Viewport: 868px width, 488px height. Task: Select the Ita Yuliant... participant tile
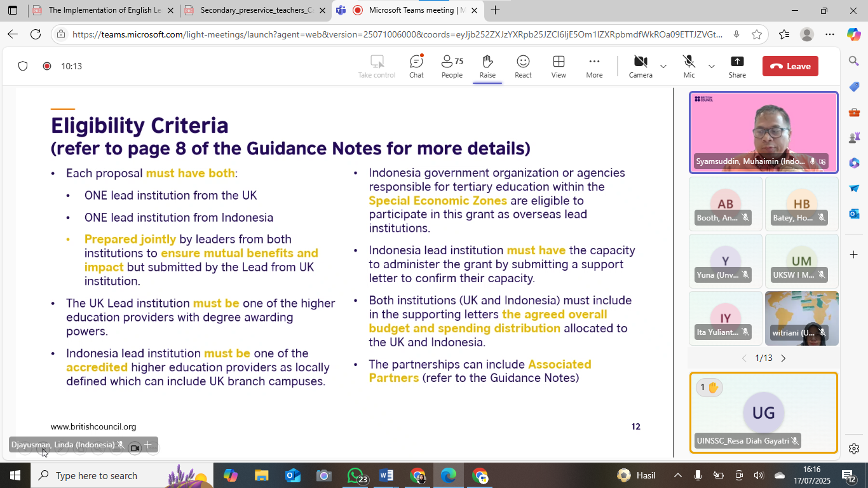point(726,318)
